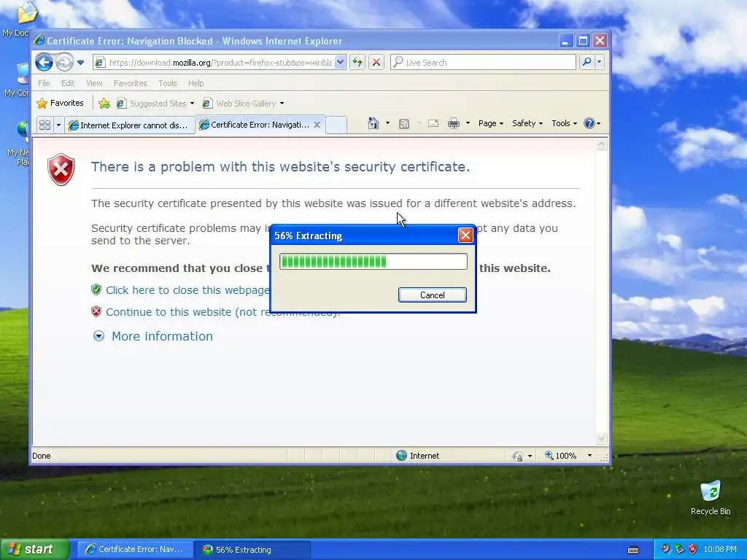This screenshot has width=747, height=560.
Task: Open the Edit menu
Action: (68, 83)
